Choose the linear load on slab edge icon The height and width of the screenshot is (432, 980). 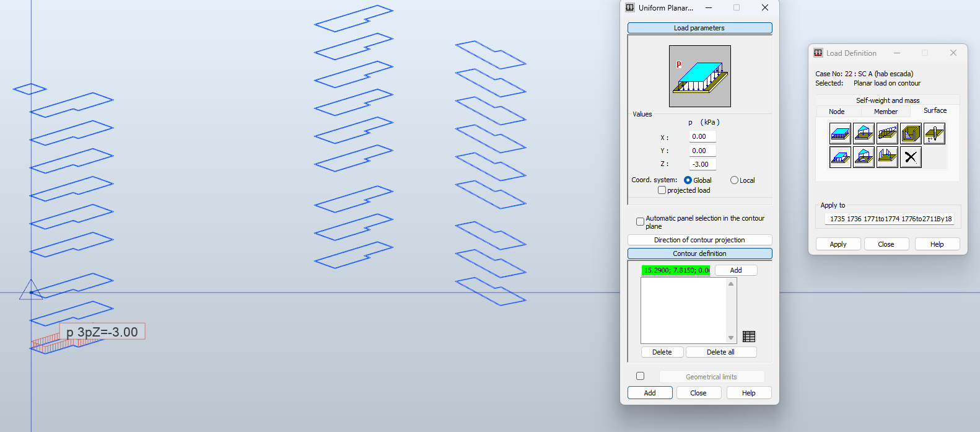click(887, 157)
